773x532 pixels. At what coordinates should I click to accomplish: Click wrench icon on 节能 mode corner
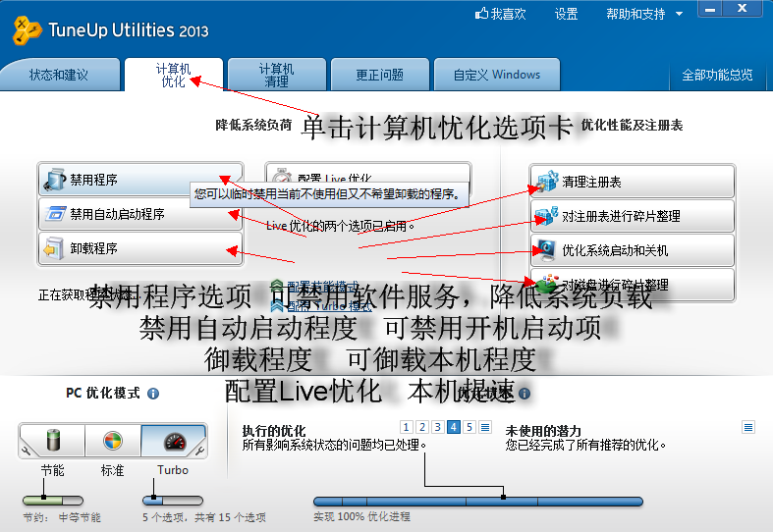26,451
